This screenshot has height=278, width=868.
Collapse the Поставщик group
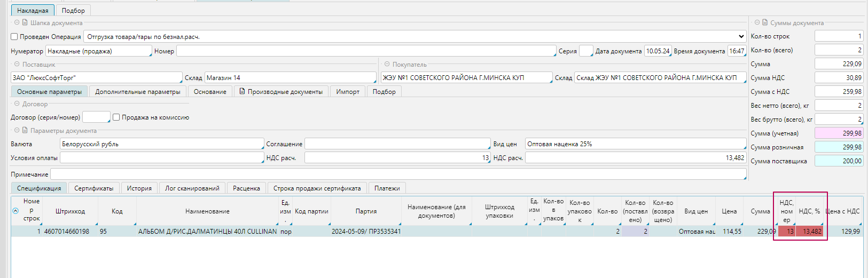[17, 64]
